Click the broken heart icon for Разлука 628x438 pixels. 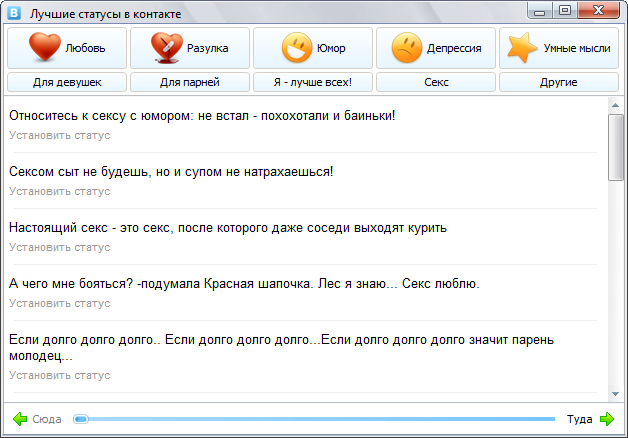pos(167,48)
